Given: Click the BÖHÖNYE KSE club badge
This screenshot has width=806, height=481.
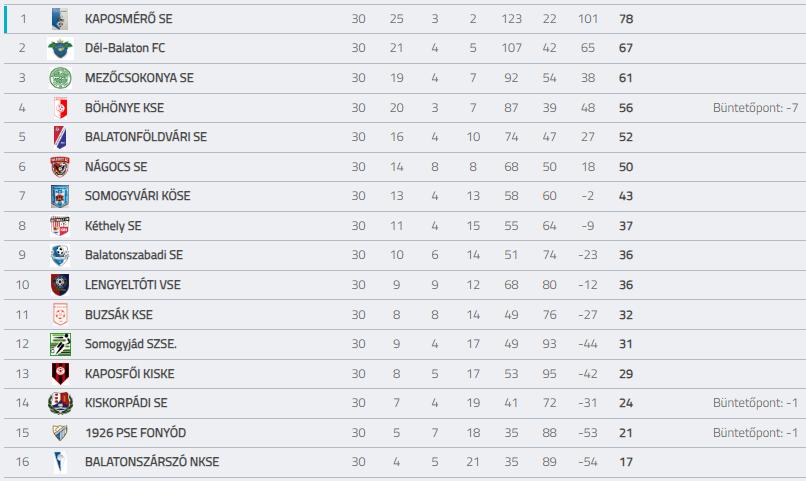Looking at the screenshot, I should [x=61, y=107].
